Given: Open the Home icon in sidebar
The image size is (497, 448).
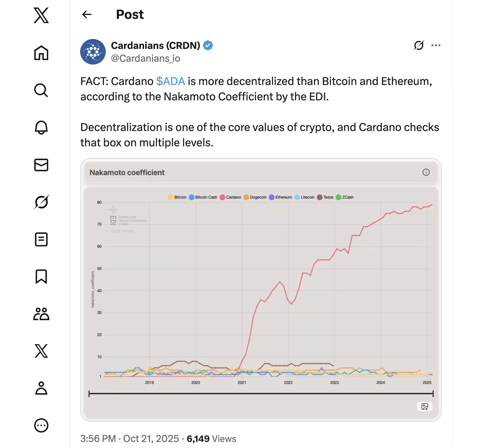Looking at the screenshot, I should coord(41,53).
